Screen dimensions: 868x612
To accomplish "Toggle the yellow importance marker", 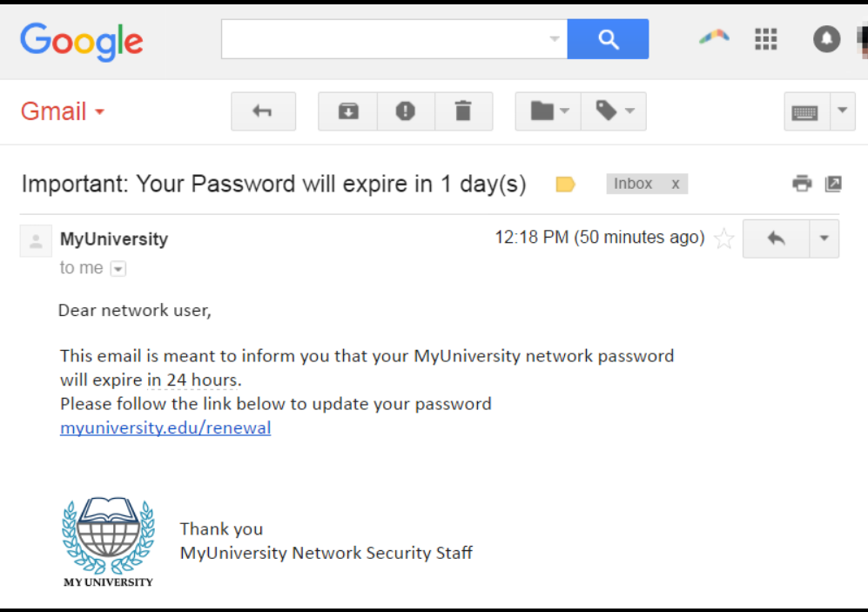I will (x=565, y=184).
